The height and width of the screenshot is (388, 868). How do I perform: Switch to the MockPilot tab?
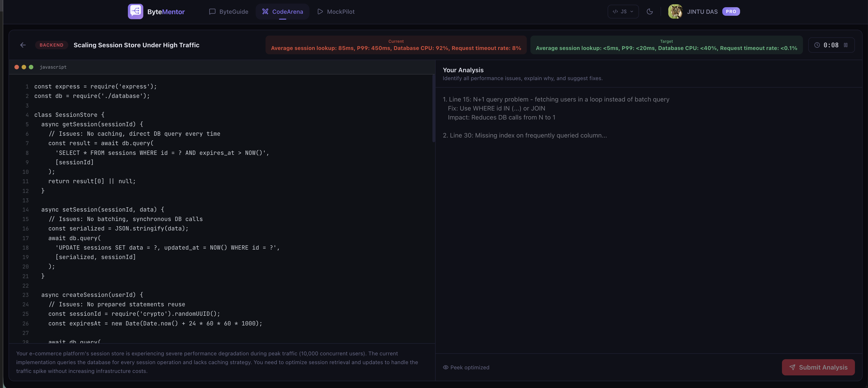pyautogui.click(x=335, y=11)
